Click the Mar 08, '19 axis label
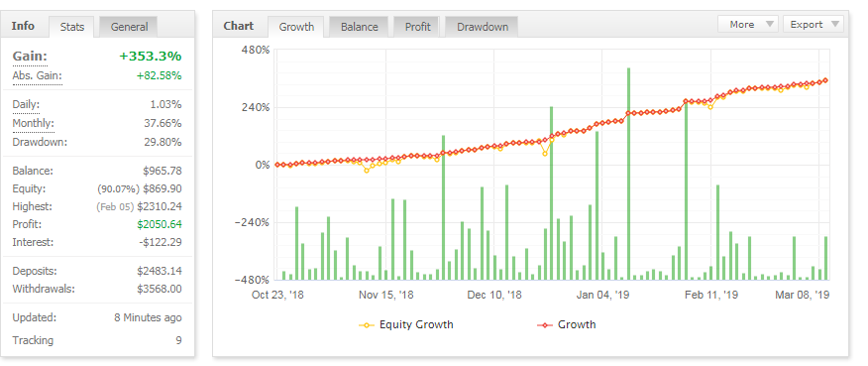The height and width of the screenshot is (366, 868). click(x=803, y=295)
